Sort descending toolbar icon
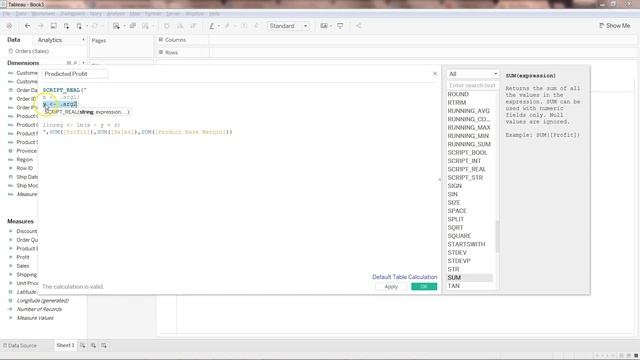This screenshot has height=360, width=640. coord(193,26)
